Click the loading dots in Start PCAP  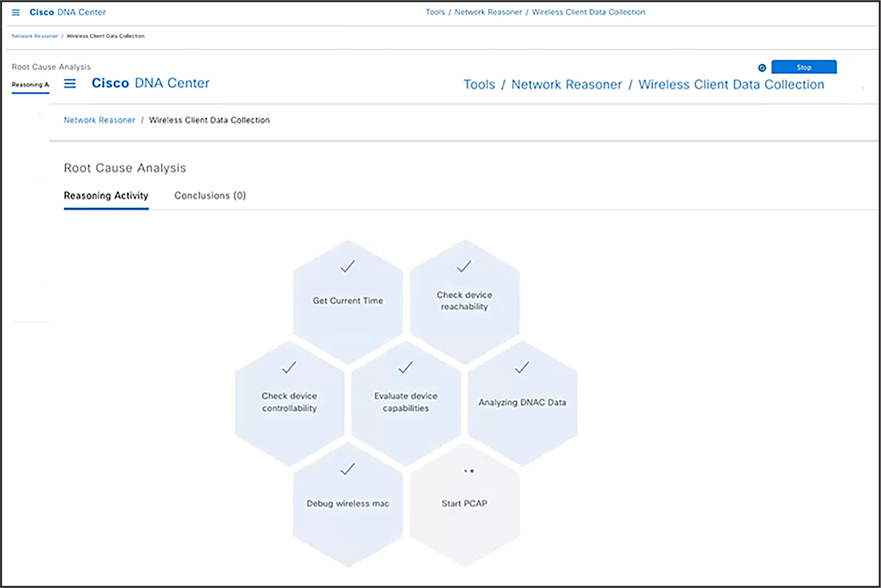(x=469, y=471)
